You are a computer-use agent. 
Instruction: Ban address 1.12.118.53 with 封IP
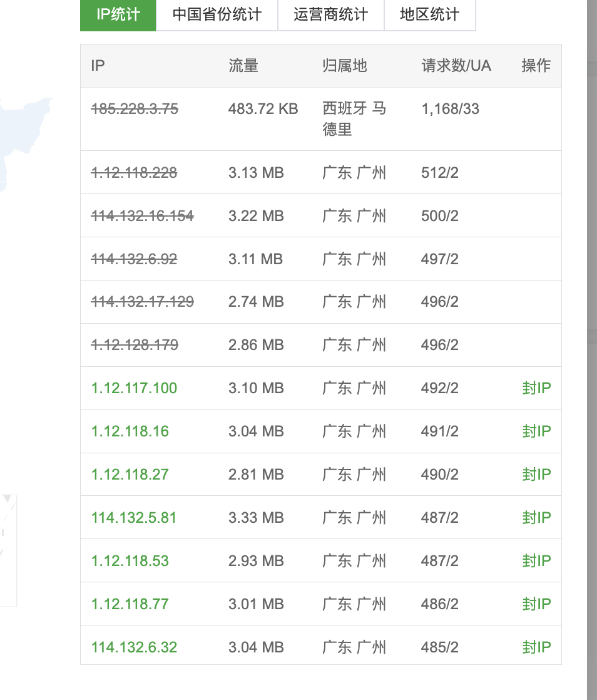[536, 560]
